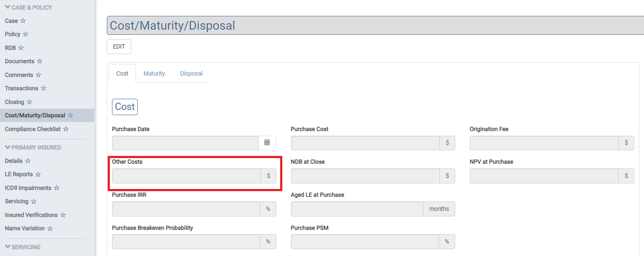Screen dimensions: 644x256
Task: Click the star icon next to Case
Action: (x=23, y=21)
